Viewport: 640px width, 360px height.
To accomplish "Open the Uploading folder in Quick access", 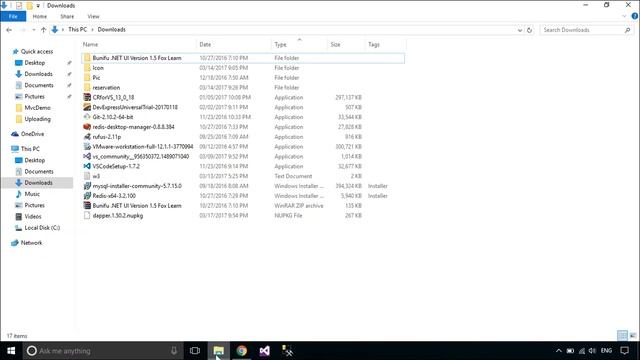I will (x=37, y=119).
